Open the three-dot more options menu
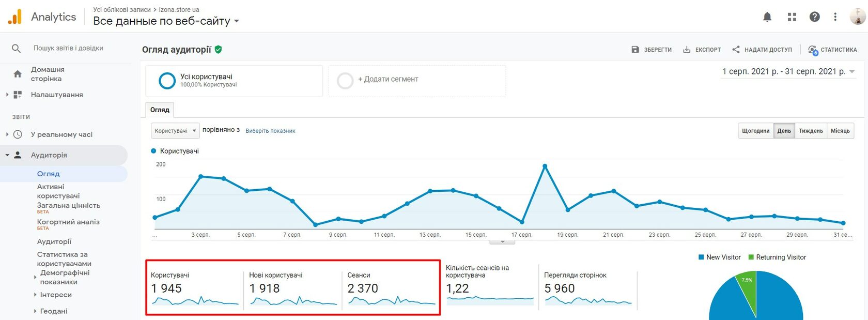Viewport: 868px width, 320px height. pos(835,17)
